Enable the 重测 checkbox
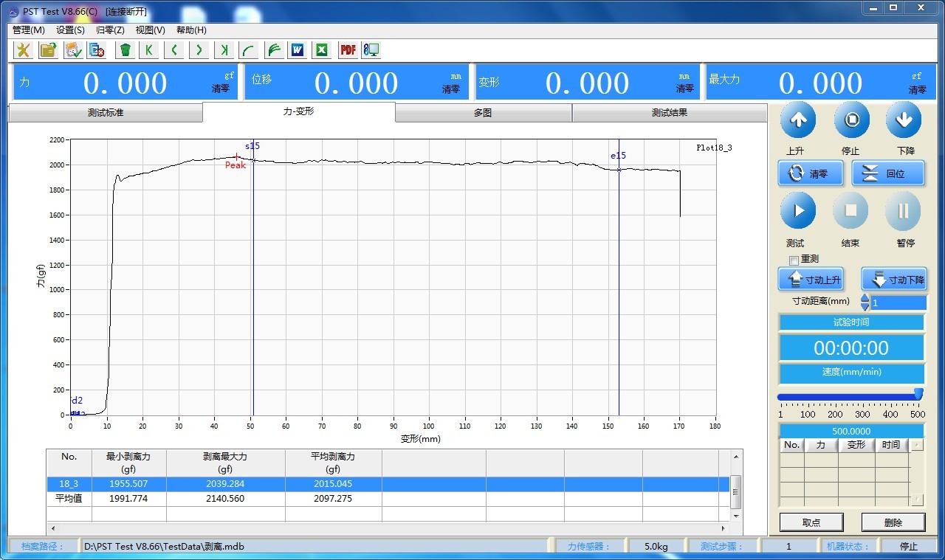Screen dimensions: 945x560 pyautogui.click(x=794, y=260)
